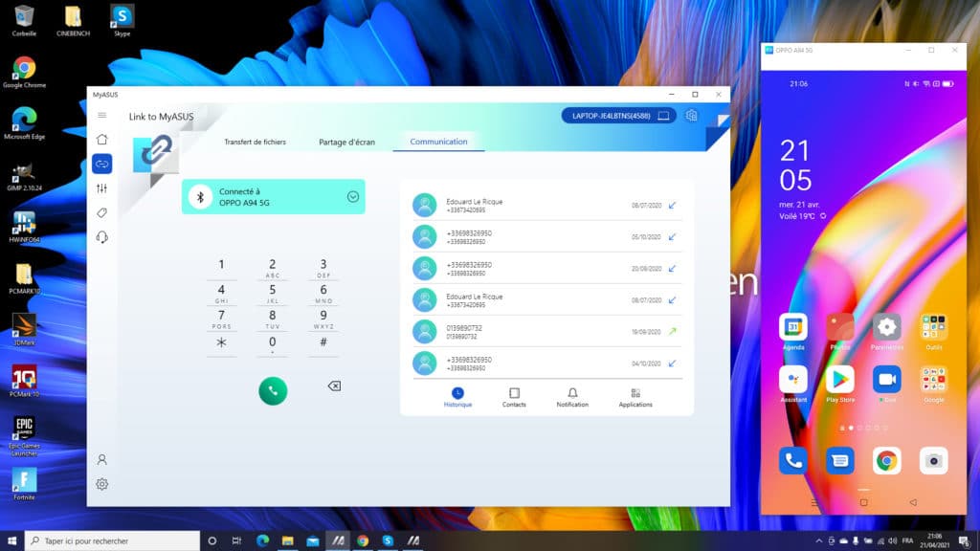The width and height of the screenshot is (980, 551).
Task: Select call entry 0139890732
Action: pyautogui.click(x=546, y=332)
